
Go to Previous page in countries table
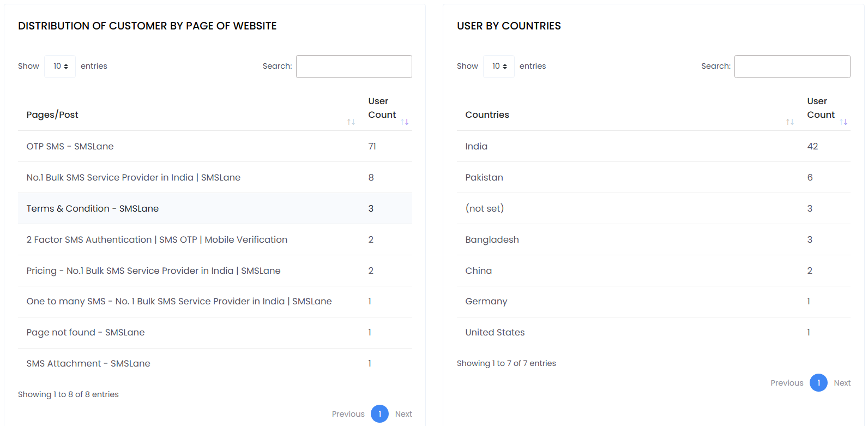787,383
